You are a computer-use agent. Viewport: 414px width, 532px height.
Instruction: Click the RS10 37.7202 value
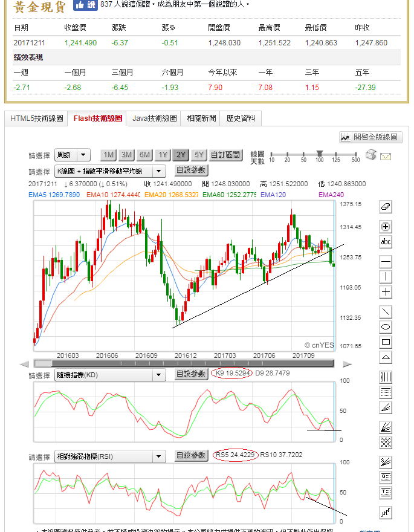click(281, 455)
